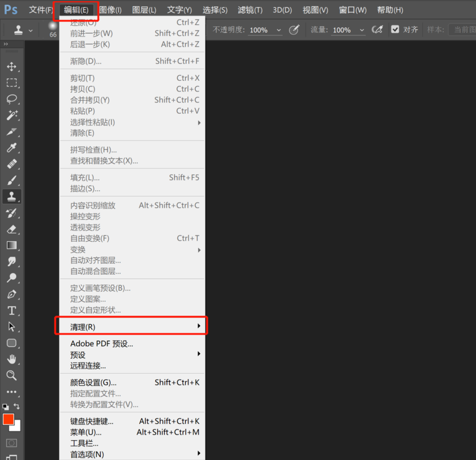Expand the 首选项(N) submenu
The width and height of the screenshot is (476, 460).
tap(132, 454)
